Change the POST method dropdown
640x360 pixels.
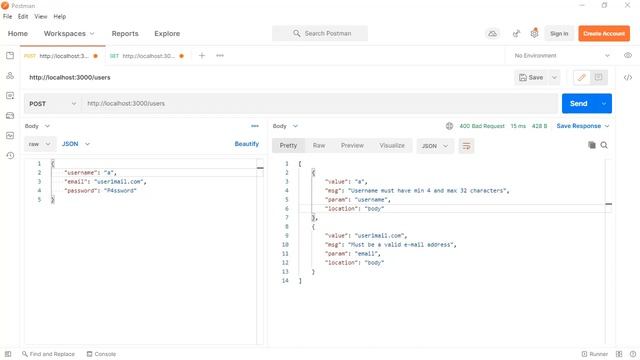(52, 104)
